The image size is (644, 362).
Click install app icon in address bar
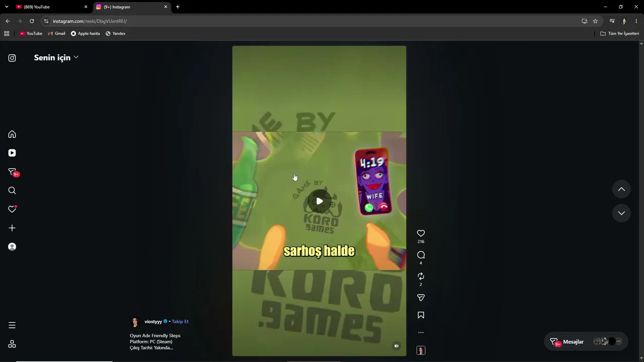(x=584, y=21)
